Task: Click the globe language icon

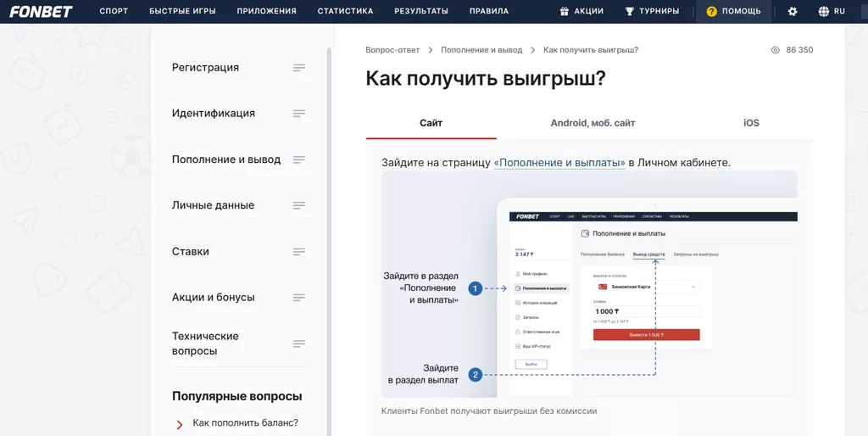Action: pos(824,11)
